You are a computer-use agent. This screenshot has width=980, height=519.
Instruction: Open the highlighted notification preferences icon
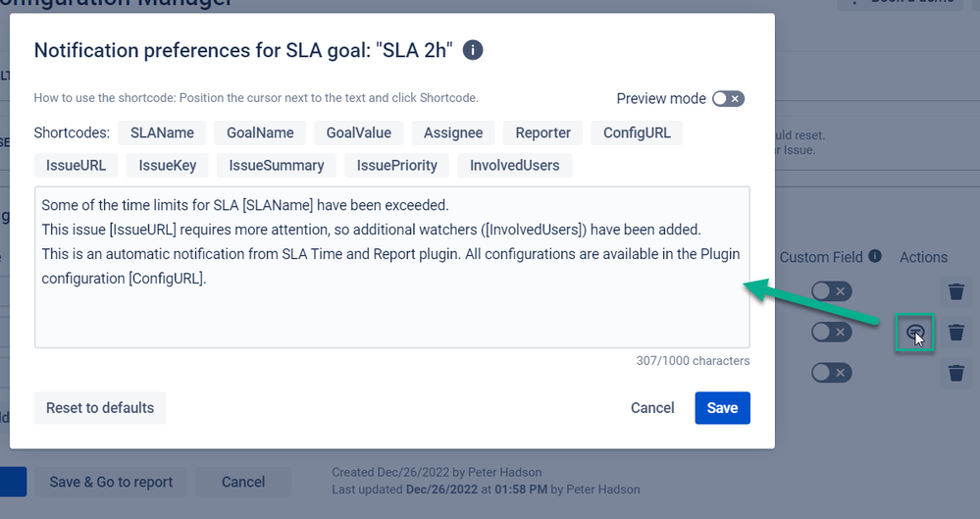pos(914,332)
